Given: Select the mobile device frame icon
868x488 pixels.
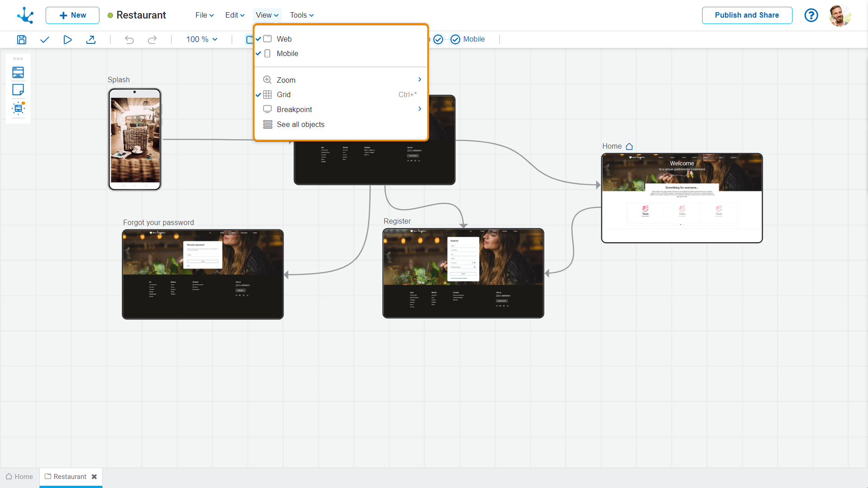Looking at the screenshot, I should point(268,54).
